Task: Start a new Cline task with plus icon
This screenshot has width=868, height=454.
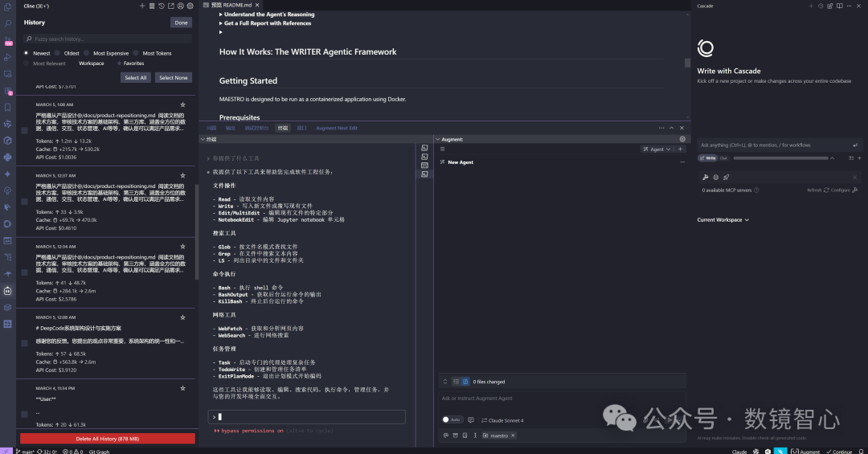Action: [142, 6]
